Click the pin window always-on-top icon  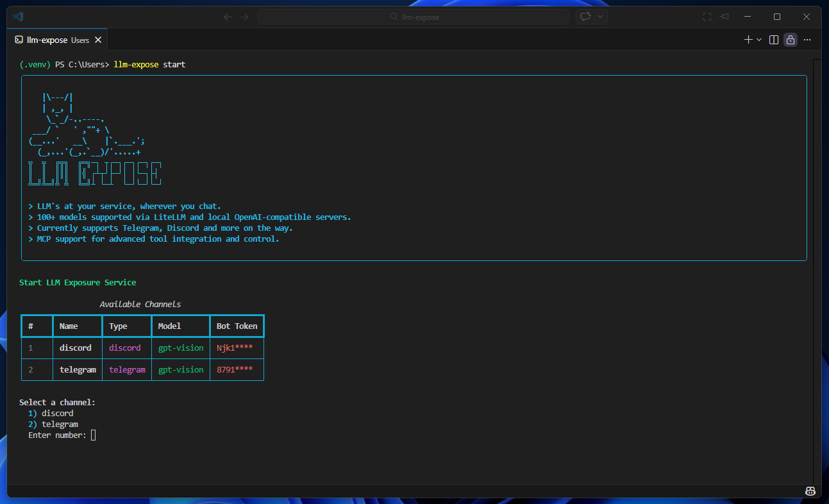point(724,17)
